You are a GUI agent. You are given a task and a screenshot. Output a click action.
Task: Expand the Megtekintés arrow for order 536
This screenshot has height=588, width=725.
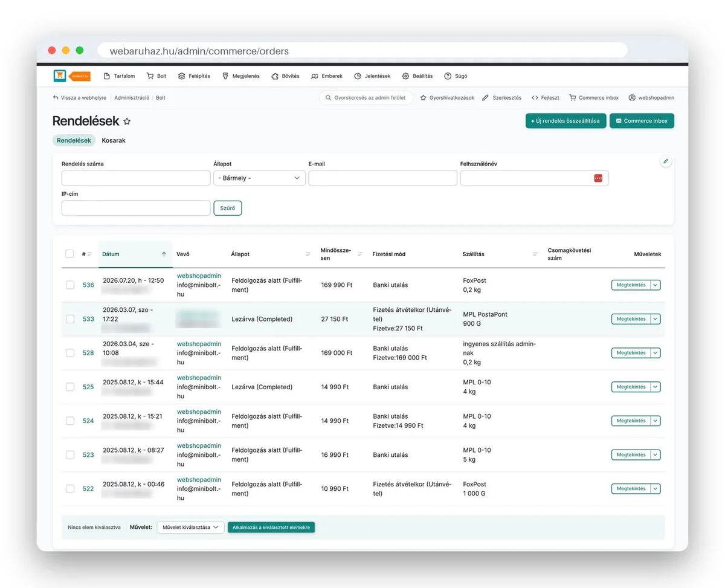pos(656,285)
